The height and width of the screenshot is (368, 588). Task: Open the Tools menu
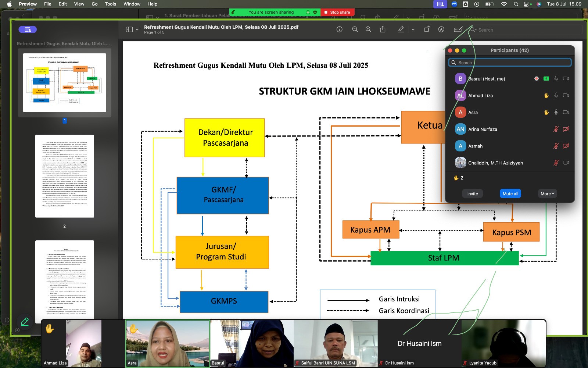pos(110,4)
